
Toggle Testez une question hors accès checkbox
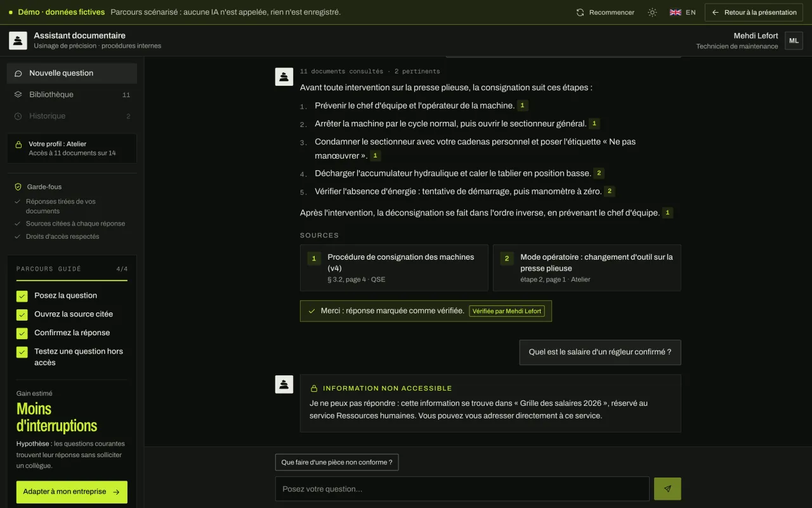22,352
